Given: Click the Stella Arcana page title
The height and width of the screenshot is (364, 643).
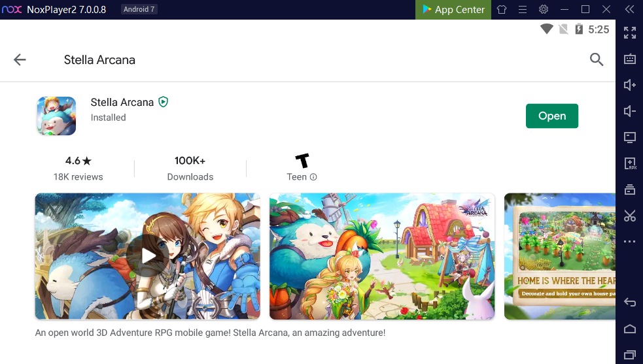Looking at the screenshot, I should tap(99, 60).
